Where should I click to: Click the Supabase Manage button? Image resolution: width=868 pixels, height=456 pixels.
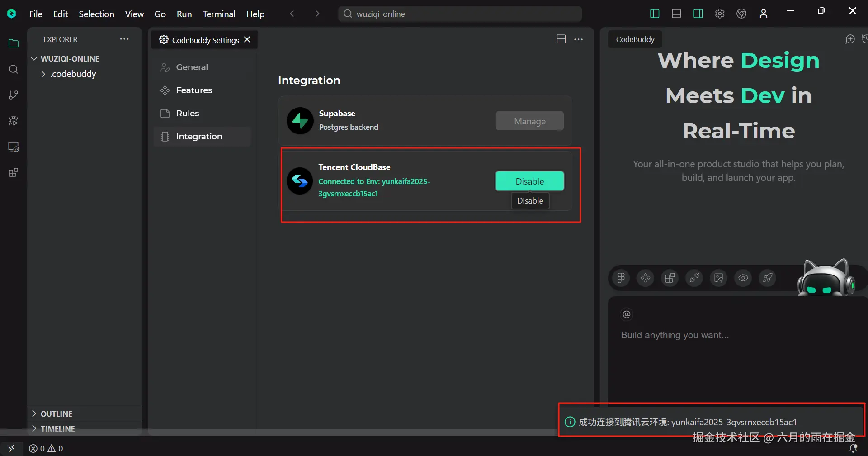coord(530,121)
